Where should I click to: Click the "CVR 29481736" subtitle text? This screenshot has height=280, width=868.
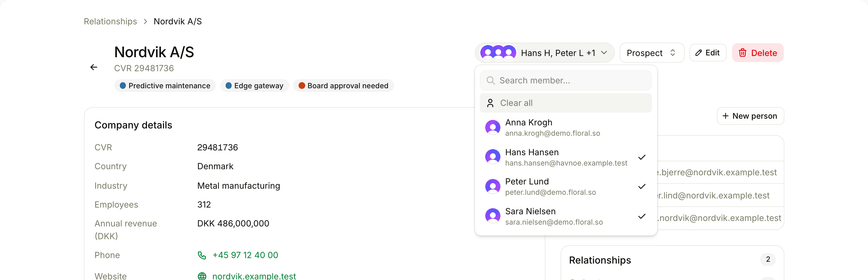pos(144,68)
